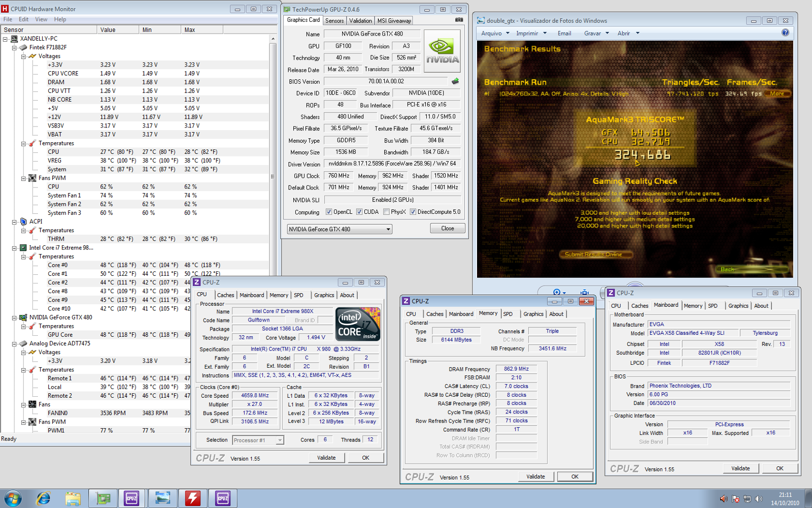
Task: Click the GPU-Z graphics card taskbar button
Action: [x=103, y=498]
